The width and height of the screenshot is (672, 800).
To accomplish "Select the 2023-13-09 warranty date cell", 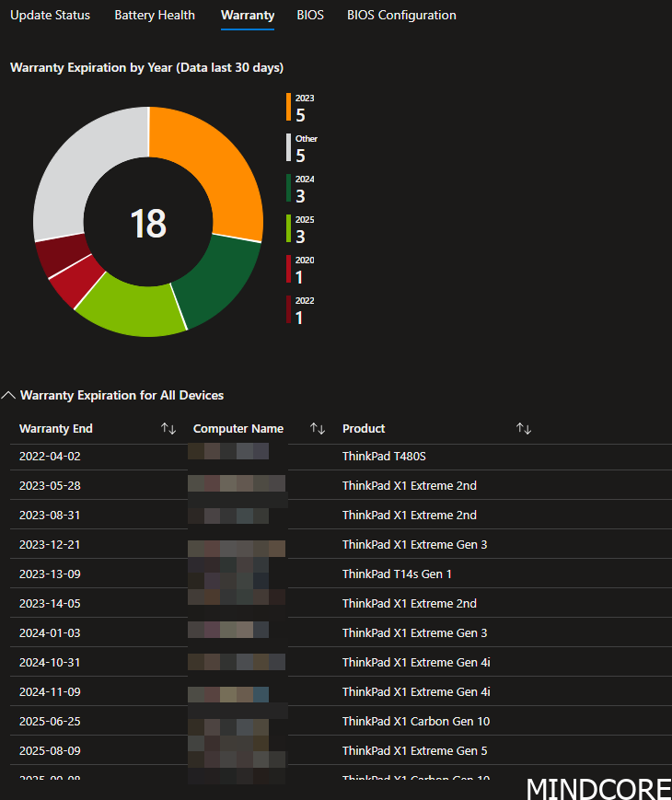I will coord(50,574).
